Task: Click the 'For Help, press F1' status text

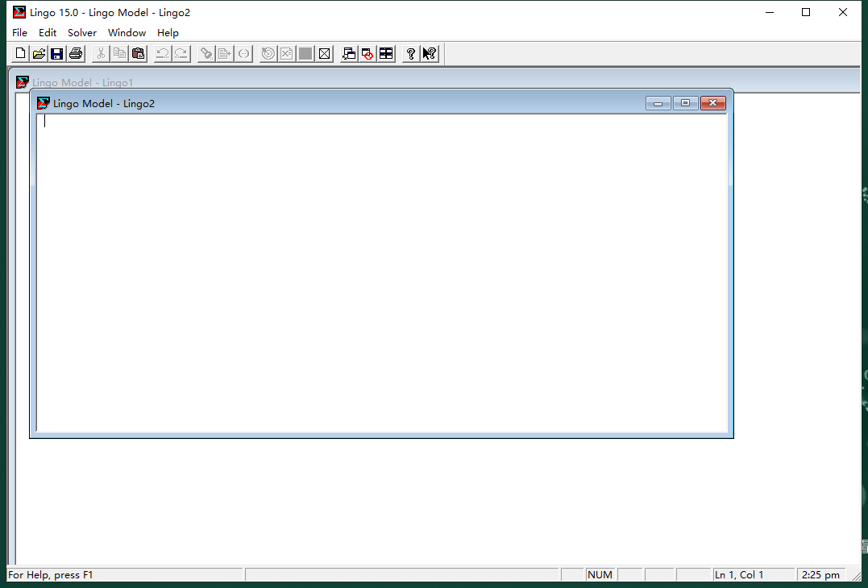Action: coord(51,575)
